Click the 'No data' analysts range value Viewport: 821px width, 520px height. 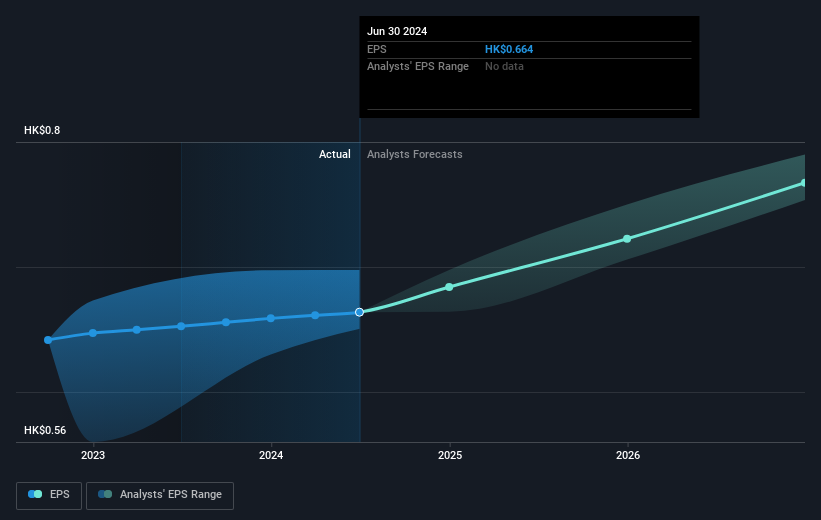(504, 67)
